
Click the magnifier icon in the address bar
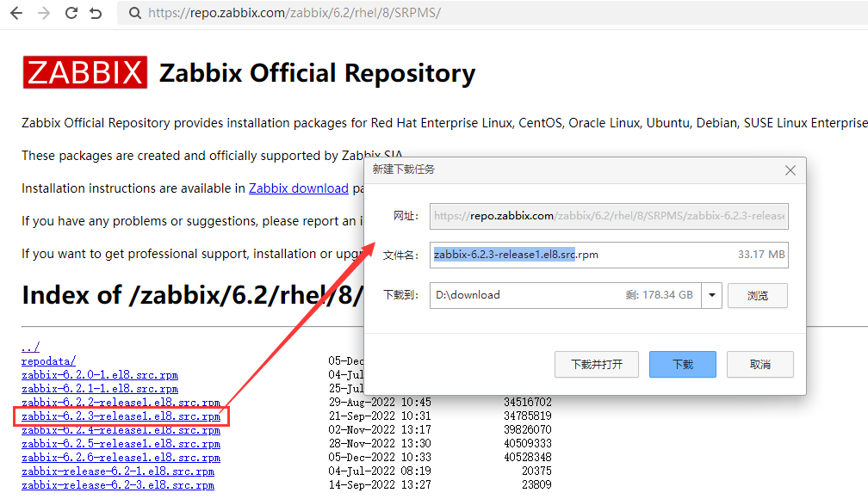(x=133, y=13)
